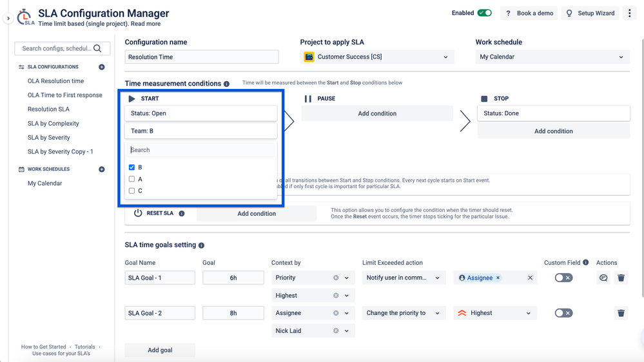Add a new work schedule with plus icon
The image size is (644, 362).
coord(101,169)
